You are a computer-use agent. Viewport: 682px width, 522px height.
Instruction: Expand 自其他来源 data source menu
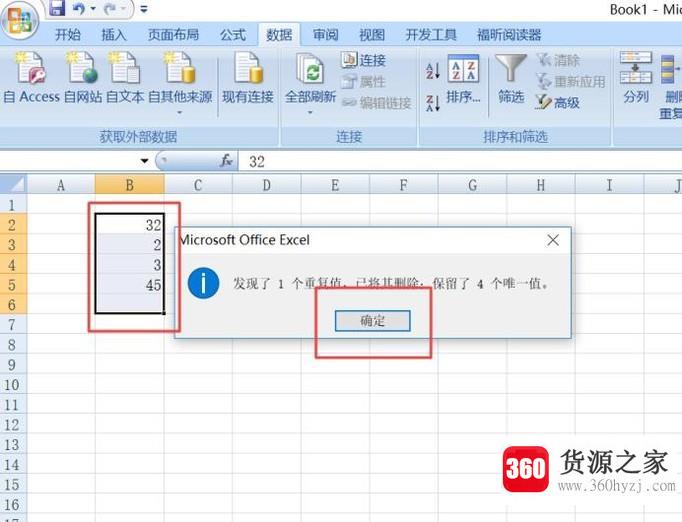[180, 83]
